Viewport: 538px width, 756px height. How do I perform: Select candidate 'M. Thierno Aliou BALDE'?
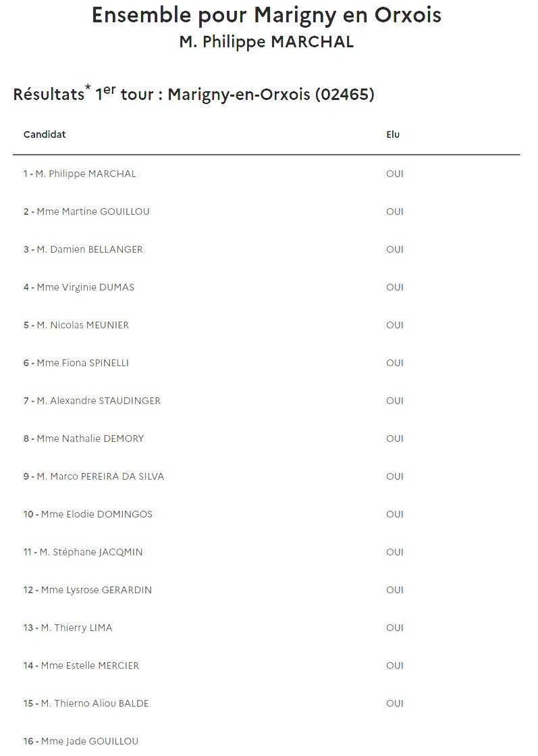click(x=86, y=703)
